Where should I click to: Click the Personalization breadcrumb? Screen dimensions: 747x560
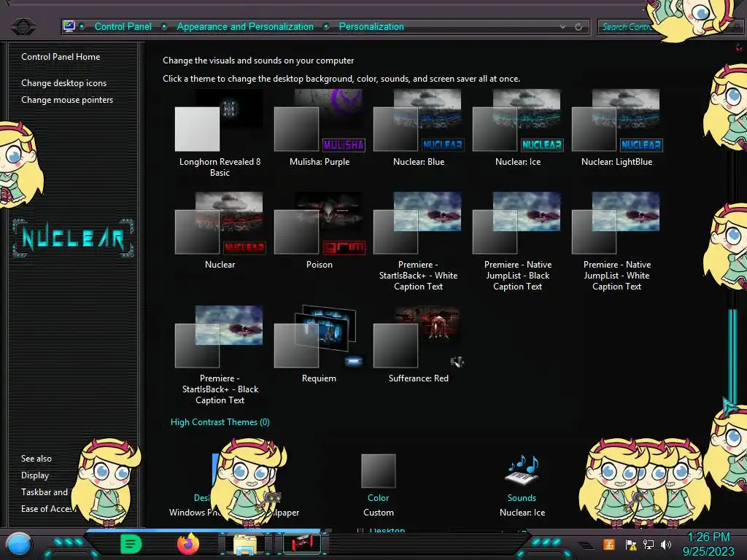(x=371, y=27)
